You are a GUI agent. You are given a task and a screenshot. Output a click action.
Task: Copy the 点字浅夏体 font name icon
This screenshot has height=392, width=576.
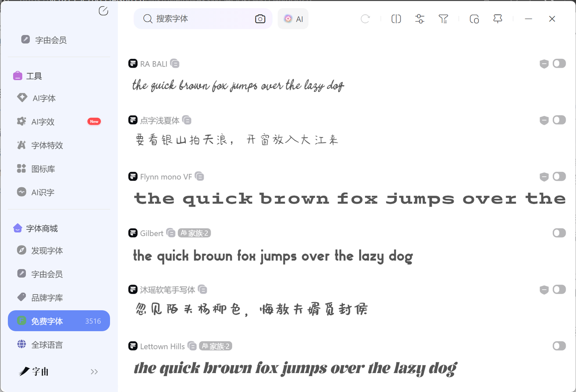[x=187, y=120]
